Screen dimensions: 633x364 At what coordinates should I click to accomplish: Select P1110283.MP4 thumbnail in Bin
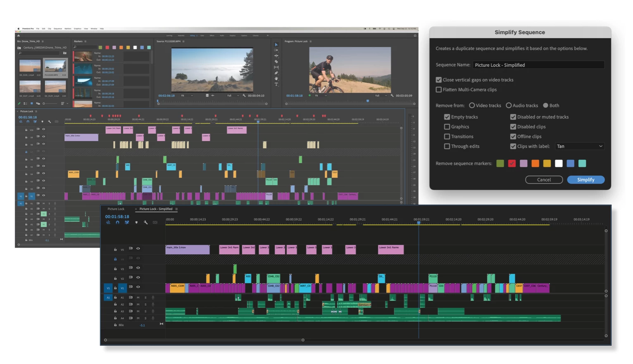click(x=55, y=67)
